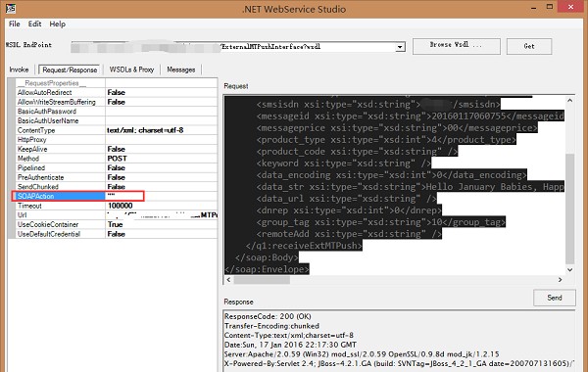This screenshot has height=372, width=588.
Task: Open the Edit menu
Action: [34, 23]
